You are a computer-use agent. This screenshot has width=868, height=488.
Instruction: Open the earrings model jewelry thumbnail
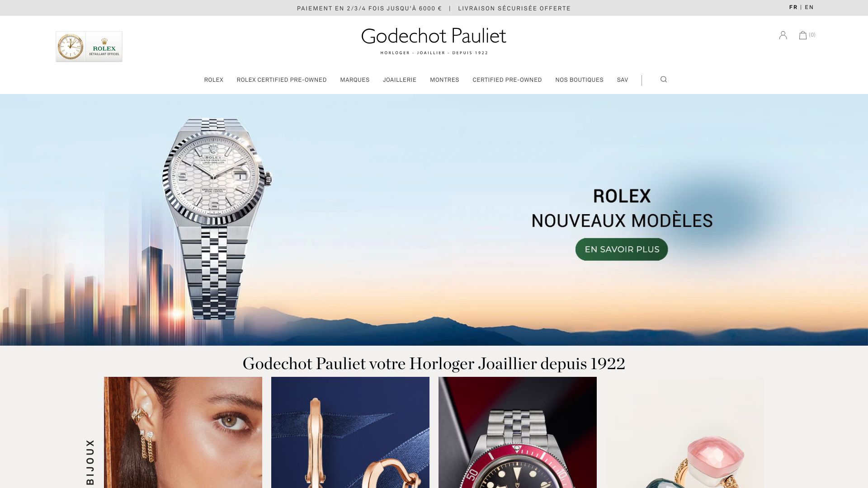point(183,432)
